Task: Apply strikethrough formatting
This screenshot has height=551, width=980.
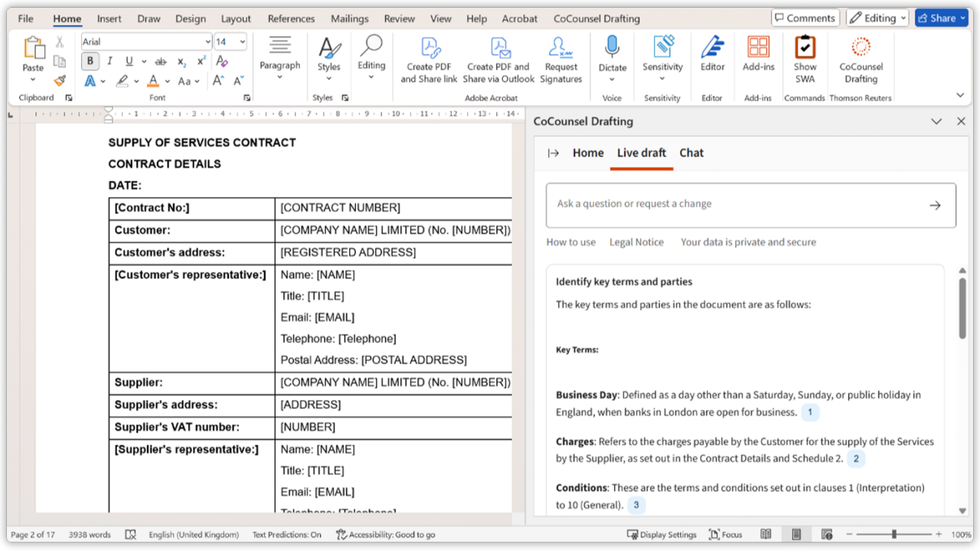Action: tap(161, 61)
